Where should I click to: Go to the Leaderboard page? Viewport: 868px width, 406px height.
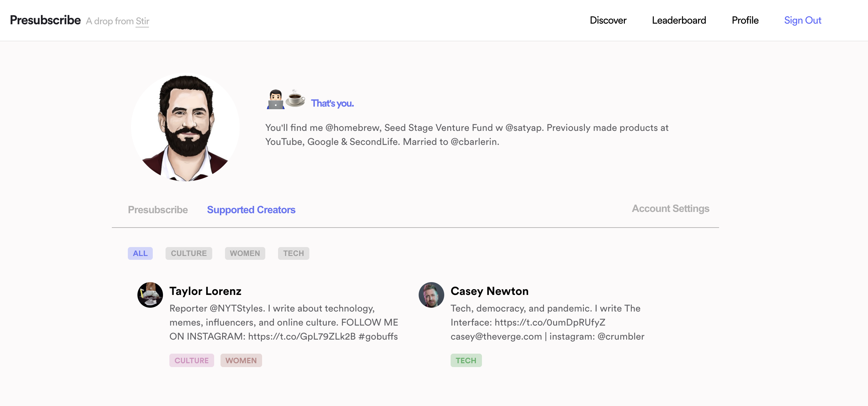coord(678,20)
